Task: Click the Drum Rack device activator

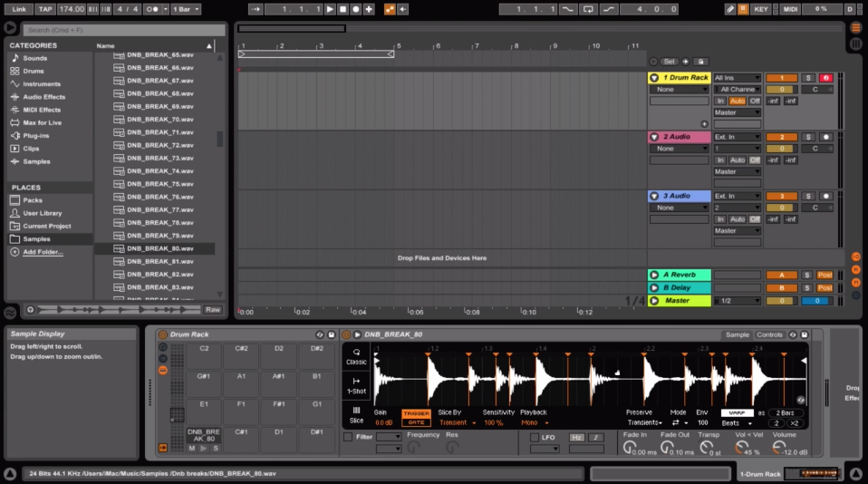Action: tap(163, 334)
